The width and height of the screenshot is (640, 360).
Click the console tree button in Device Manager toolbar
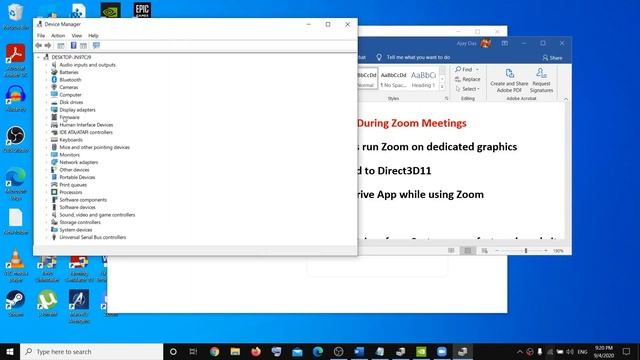pos(61,46)
